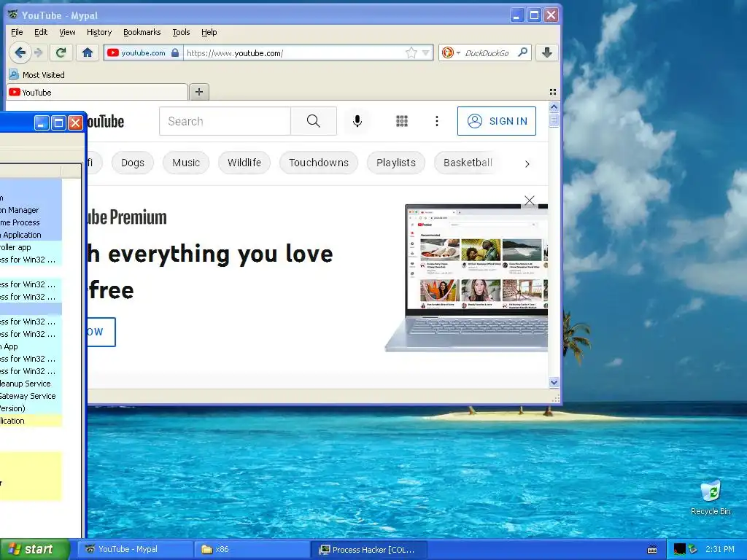
Task: Select 'on Manager' row in Process Hacker
Action: pyautogui.click(x=31, y=210)
